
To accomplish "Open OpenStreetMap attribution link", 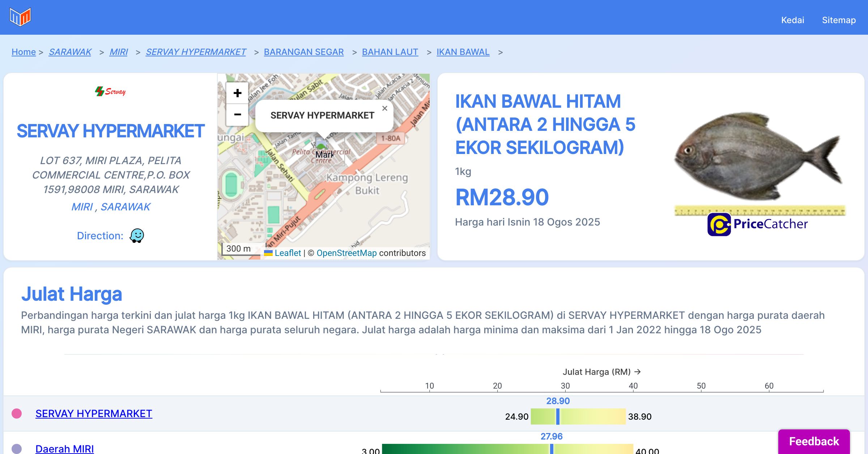I will (346, 253).
